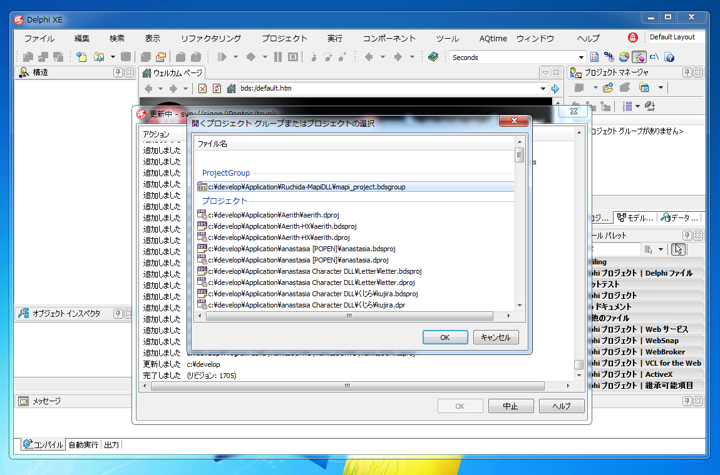Click the Welcome Page browser Refresh icon
The image size is (720, 475).
pyautogui.click(x=217, y=88)
